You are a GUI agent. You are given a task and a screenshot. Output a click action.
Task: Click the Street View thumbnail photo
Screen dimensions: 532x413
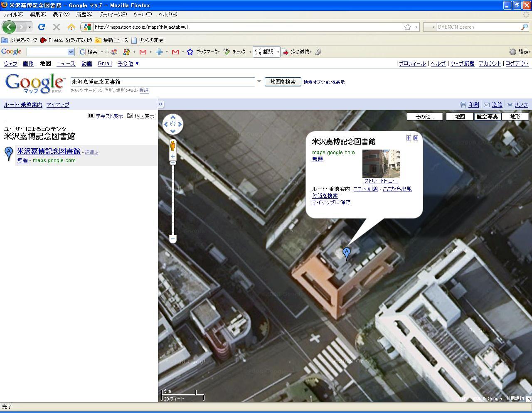pyautogui.click(x=381, y=164)
